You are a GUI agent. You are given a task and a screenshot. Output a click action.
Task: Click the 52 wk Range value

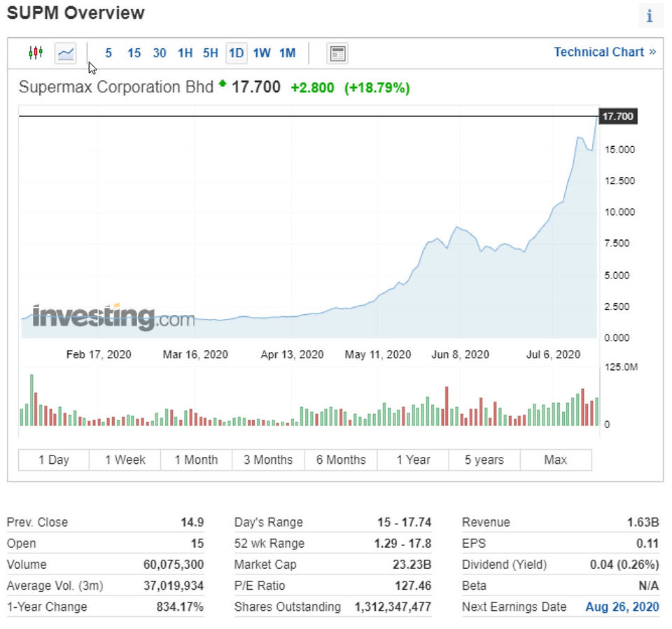pos(403,544)
